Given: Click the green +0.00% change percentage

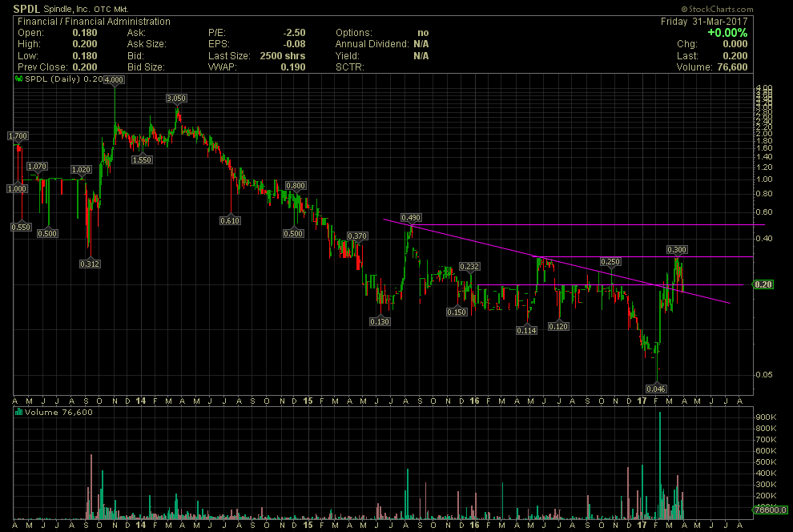Looking at the screenshot, I should [x=727, y=33].
